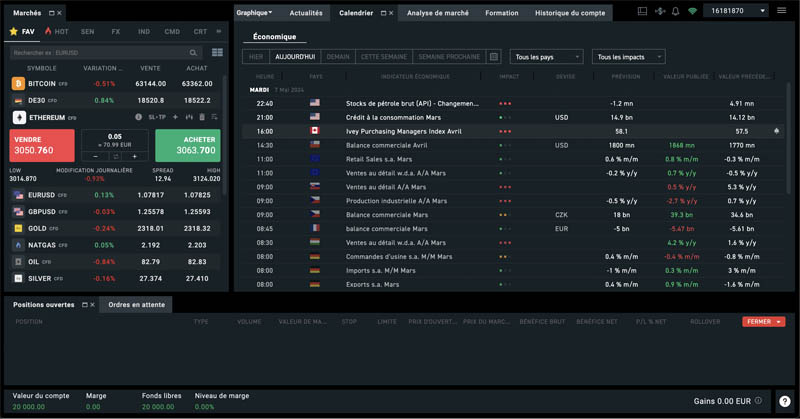The height and width of the screenshot is (419, 800).
Task: Select the CETTE SEMAINE date filter
Action: 384,57
